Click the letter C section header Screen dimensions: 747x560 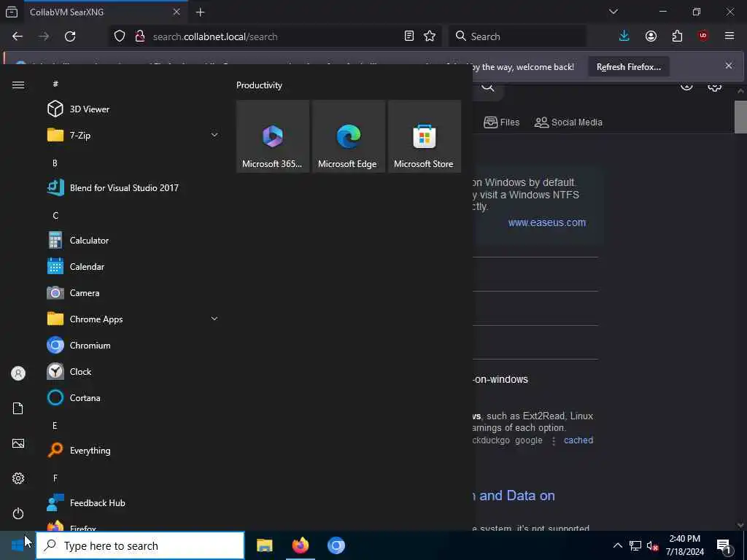[55, 216]
